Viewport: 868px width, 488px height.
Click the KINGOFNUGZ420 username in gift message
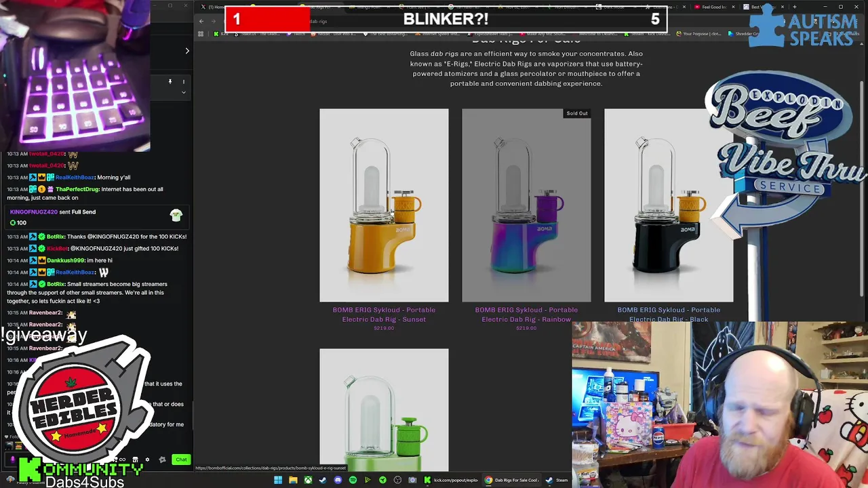pyautogui.click(x=33, y=212)
